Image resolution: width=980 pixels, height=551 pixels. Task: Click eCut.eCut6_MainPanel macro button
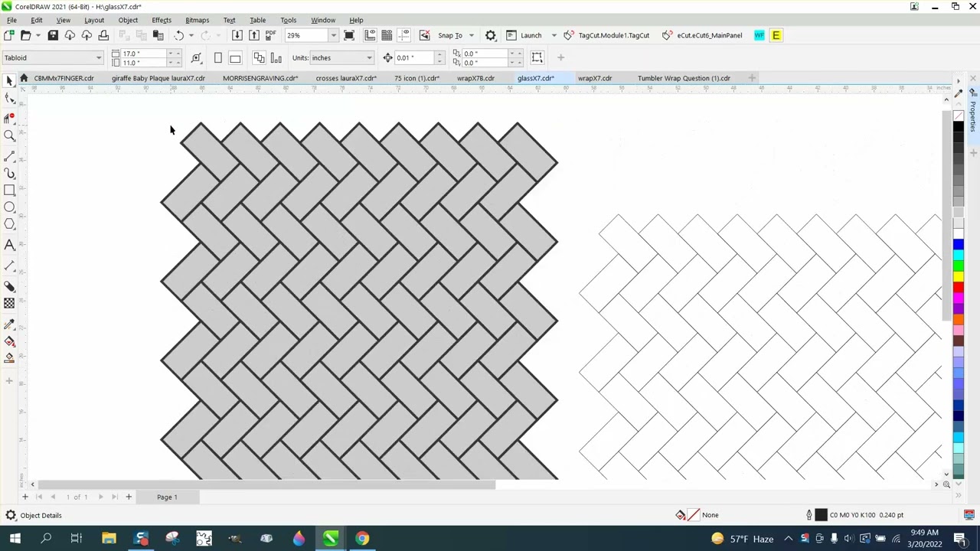tap(702, 35)
